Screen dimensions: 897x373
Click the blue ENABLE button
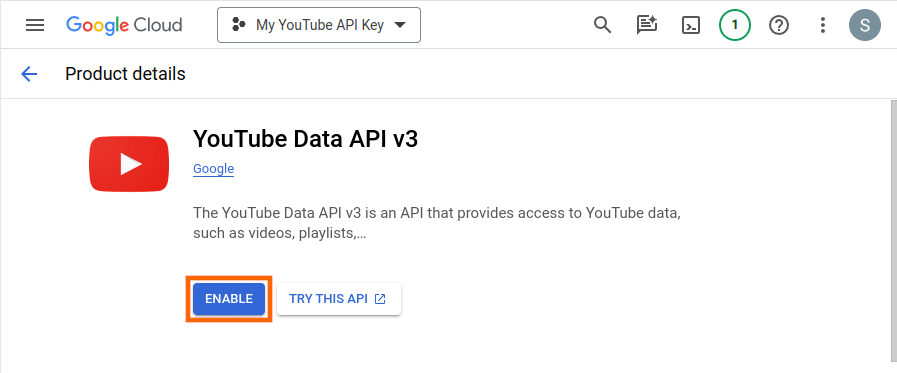tap(229, 299)
